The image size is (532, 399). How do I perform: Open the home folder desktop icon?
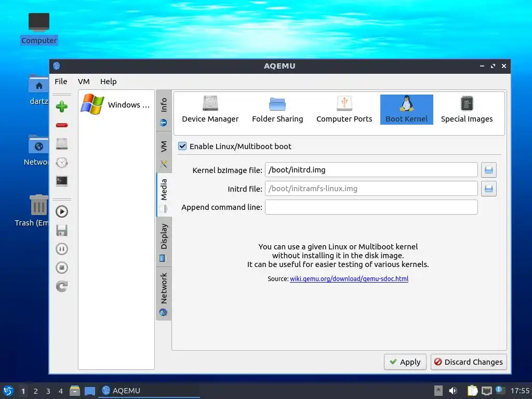(x=38, y=89)
